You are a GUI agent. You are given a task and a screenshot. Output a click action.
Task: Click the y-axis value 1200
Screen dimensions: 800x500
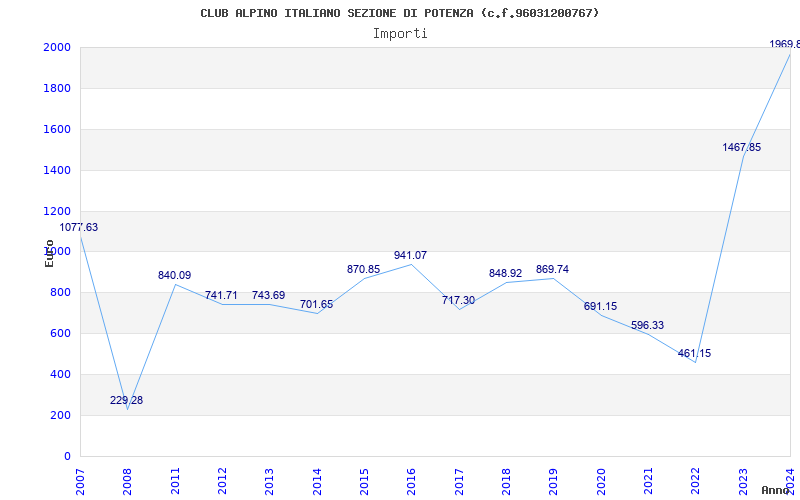[58, 211]
